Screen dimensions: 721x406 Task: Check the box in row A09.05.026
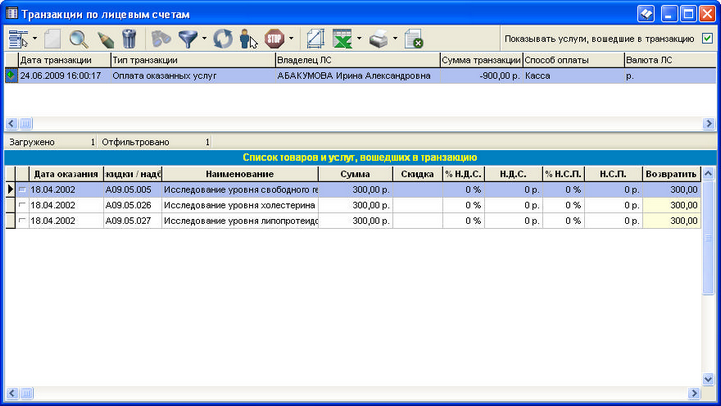(22, 205)
